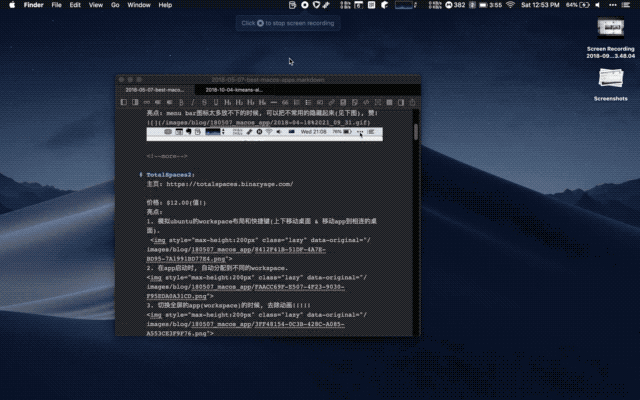The image size is (640, 400).
Task: Open the File menu
Action: (x=56, y=5)
